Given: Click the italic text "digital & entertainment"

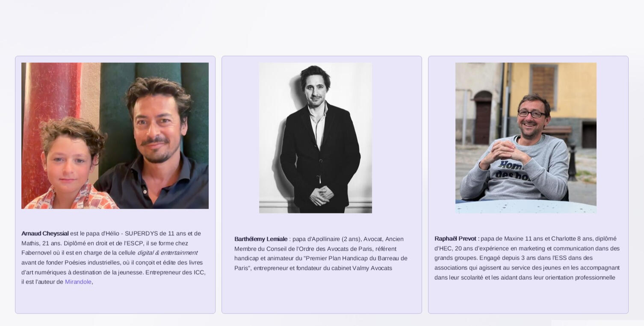Looking at the screenshot, I should click(x=167, y=253).
